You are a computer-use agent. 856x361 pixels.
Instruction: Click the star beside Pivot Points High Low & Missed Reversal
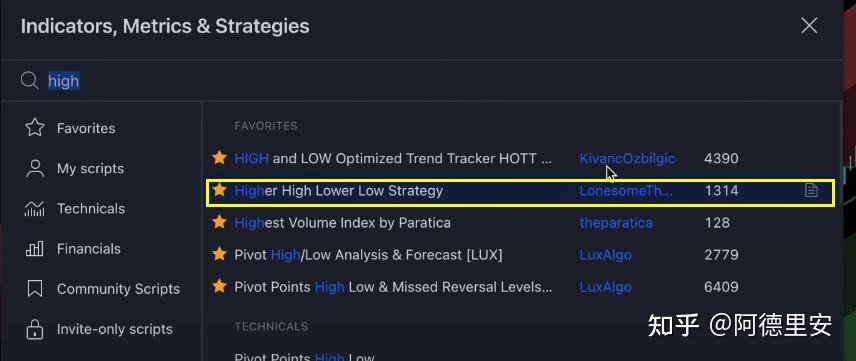pos(219,286)
